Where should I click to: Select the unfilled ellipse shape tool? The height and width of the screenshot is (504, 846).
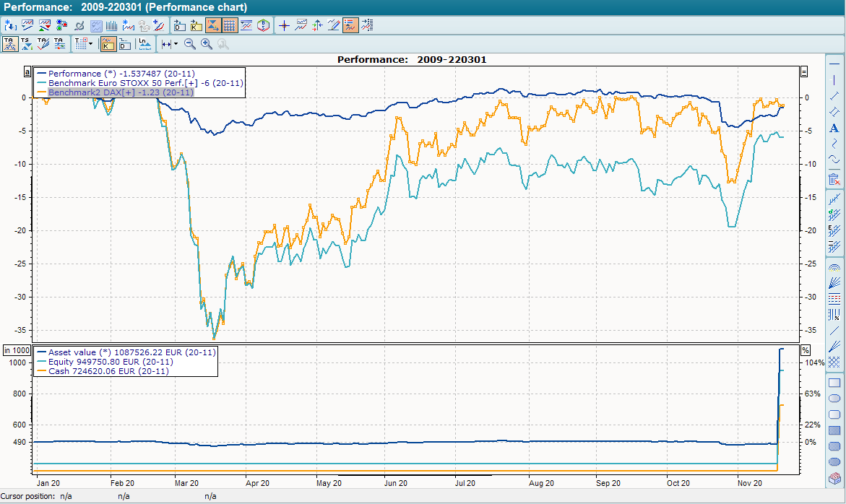pos(834,399)
